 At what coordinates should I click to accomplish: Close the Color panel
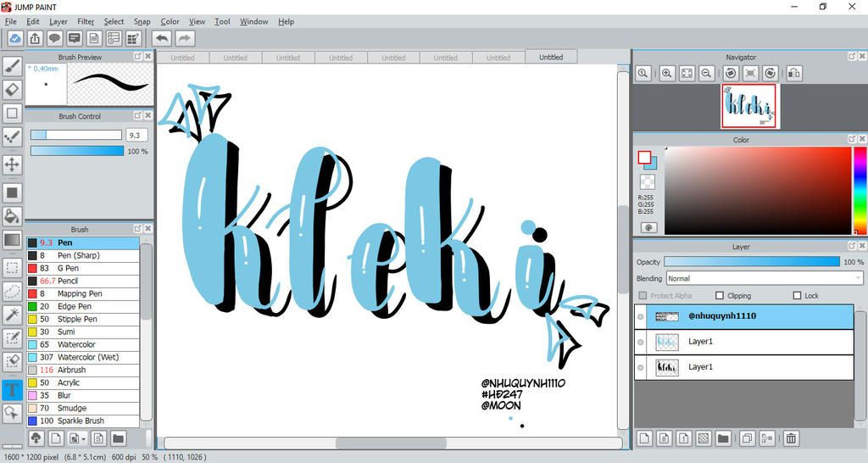[x=862, y=140]
